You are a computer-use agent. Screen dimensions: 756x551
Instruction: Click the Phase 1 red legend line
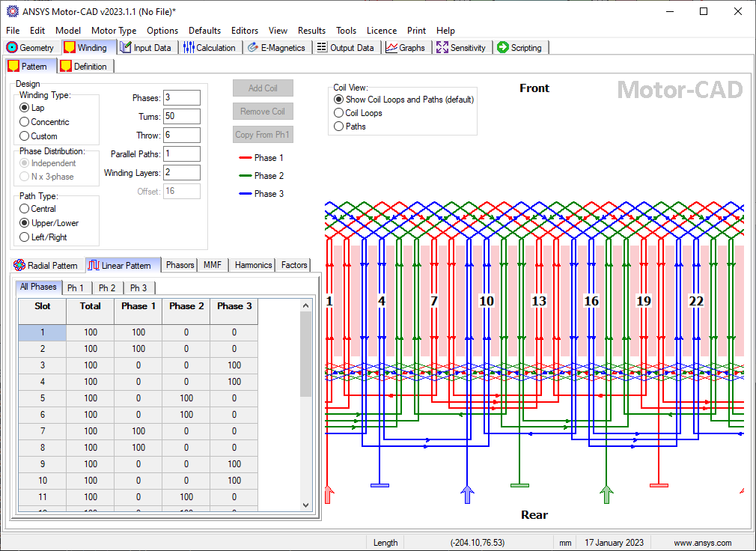(x=246, y=158)
